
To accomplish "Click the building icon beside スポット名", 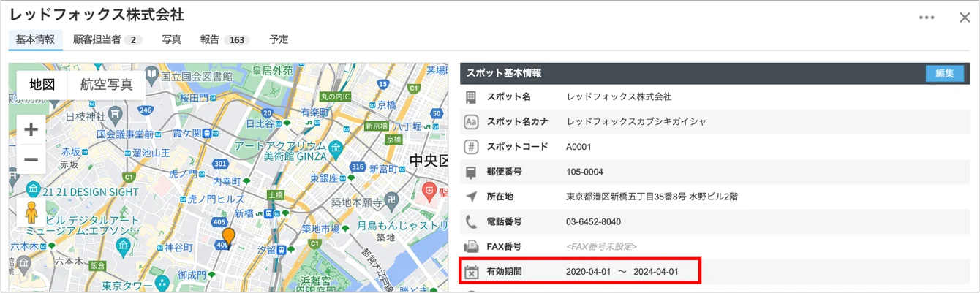I will click(x=471, y=96).
